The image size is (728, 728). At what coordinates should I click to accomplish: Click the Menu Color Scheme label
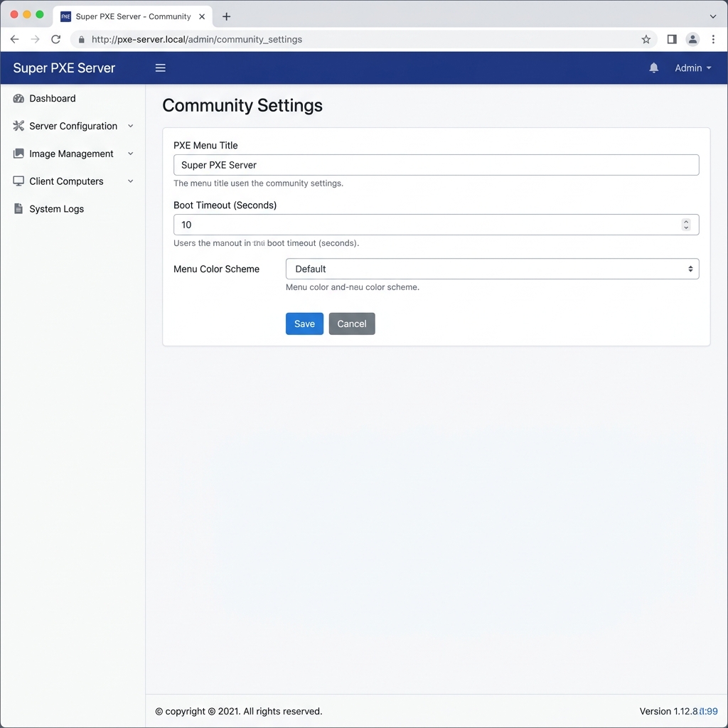(x=216, y=269)
